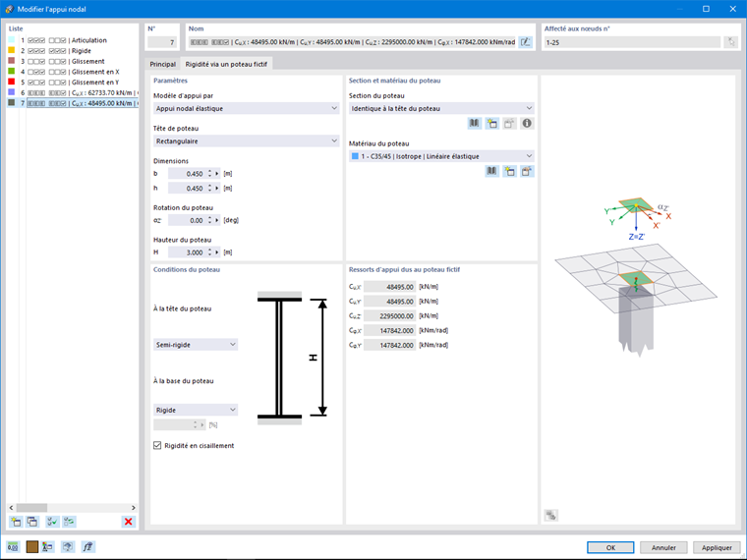Click the green color swatch of item 4
747x560 pixels.
(12, 72)
